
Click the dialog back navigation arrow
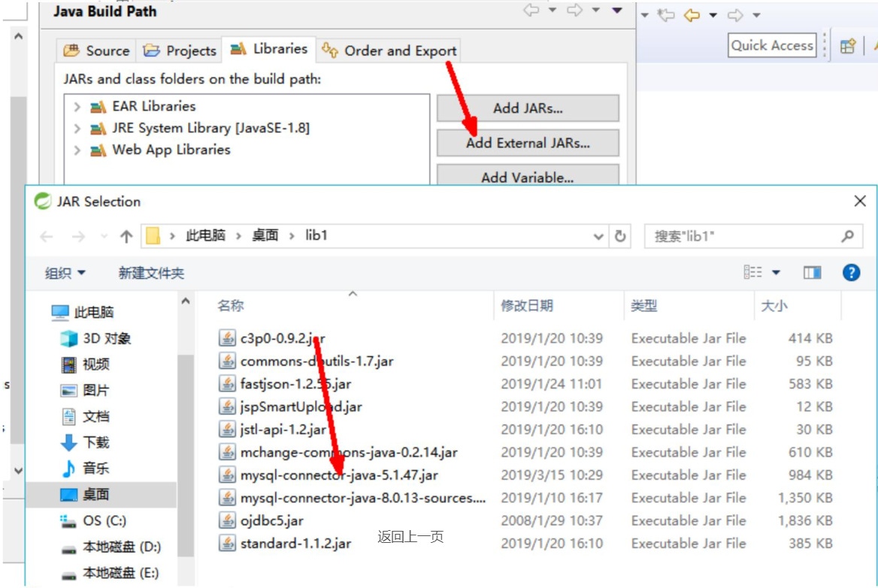click(x=47, y=236)
